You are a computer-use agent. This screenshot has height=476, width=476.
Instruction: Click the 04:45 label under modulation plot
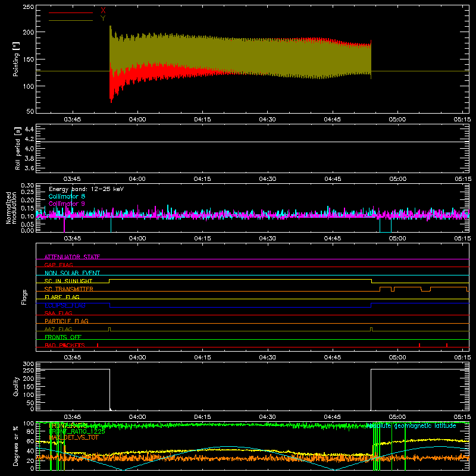pos(333,239)
